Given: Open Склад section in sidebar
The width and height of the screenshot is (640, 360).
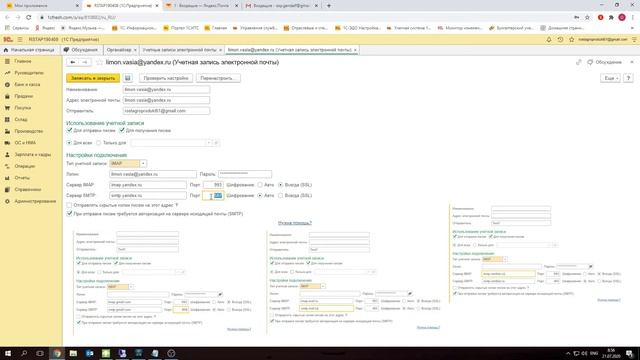Looking at the screenshot, I should (21, 120).
